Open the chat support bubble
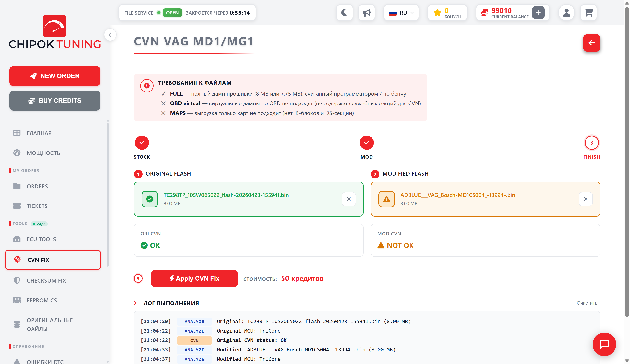This screenshot has height=364, width=630. point(604,344)
